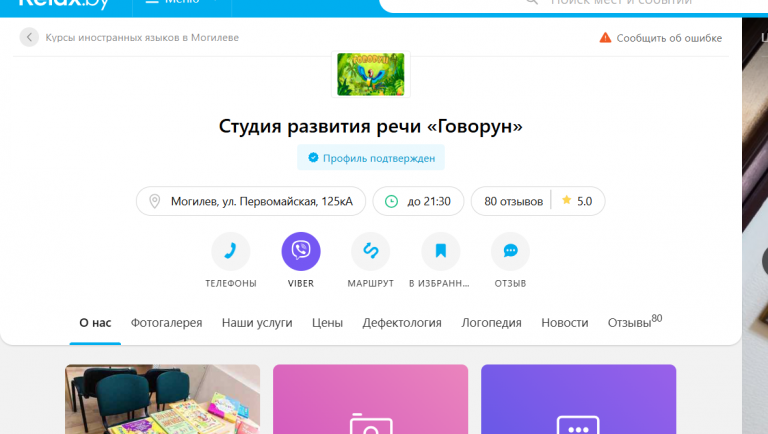The height and width of the screenshot is (434, 768).
Task: Click the green clock icon
Action: [x=391, y=201]
